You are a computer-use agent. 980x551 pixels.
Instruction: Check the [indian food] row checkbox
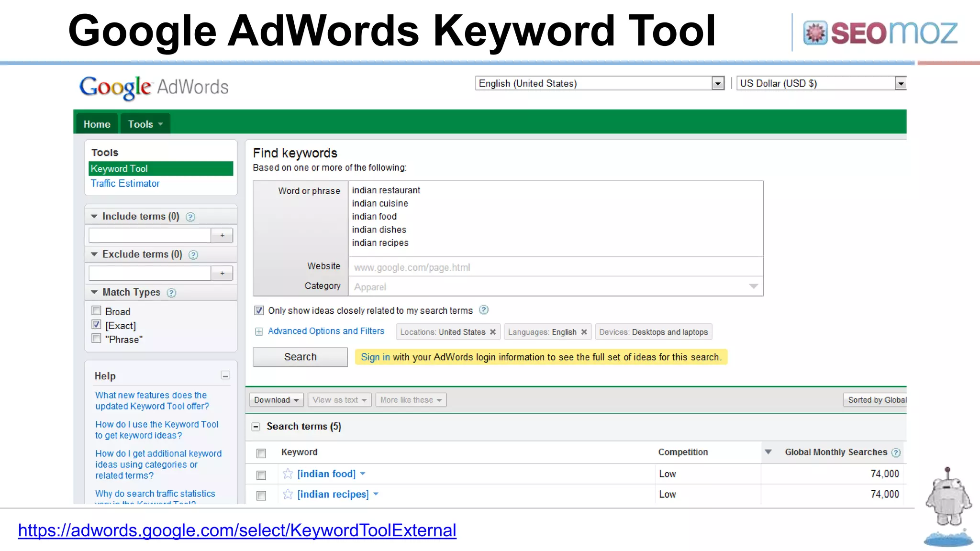261,475
